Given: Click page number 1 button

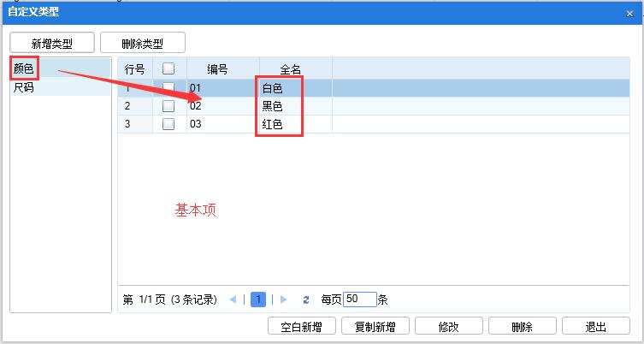Looking at the screenshot, I should [258, 300].
